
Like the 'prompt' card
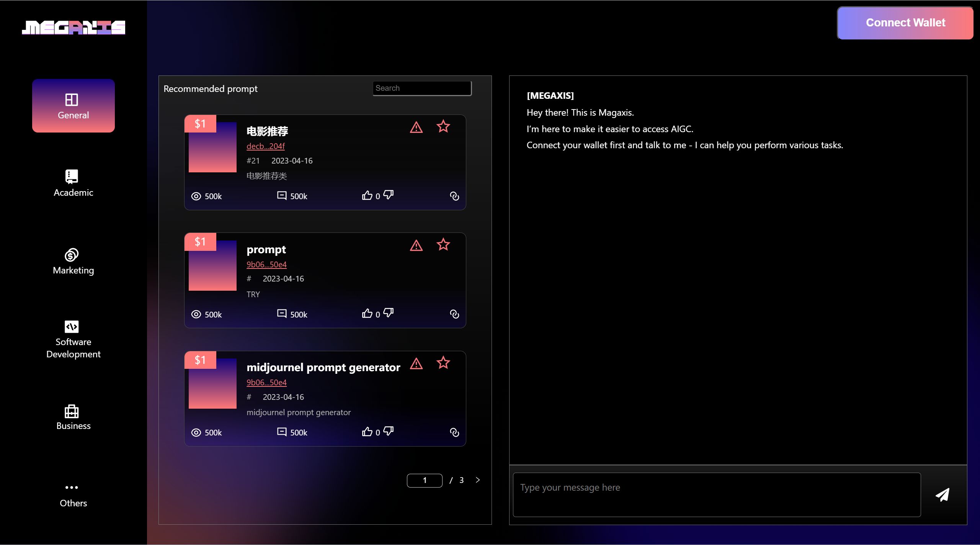point(367,314)
